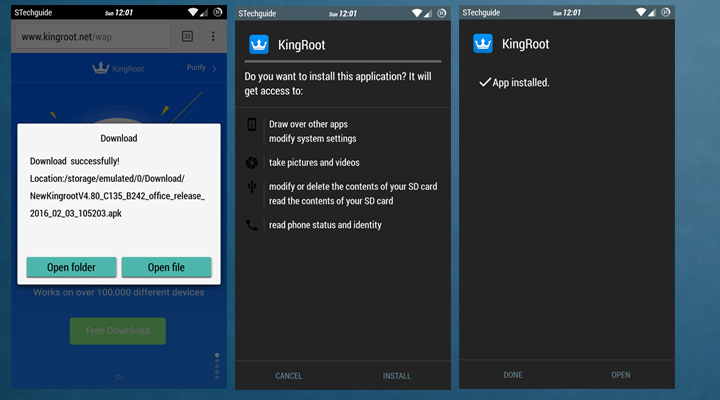Screen dimensions: 720x400
Task: Click the battery circle icon on first phone
Action: (218, 12)
